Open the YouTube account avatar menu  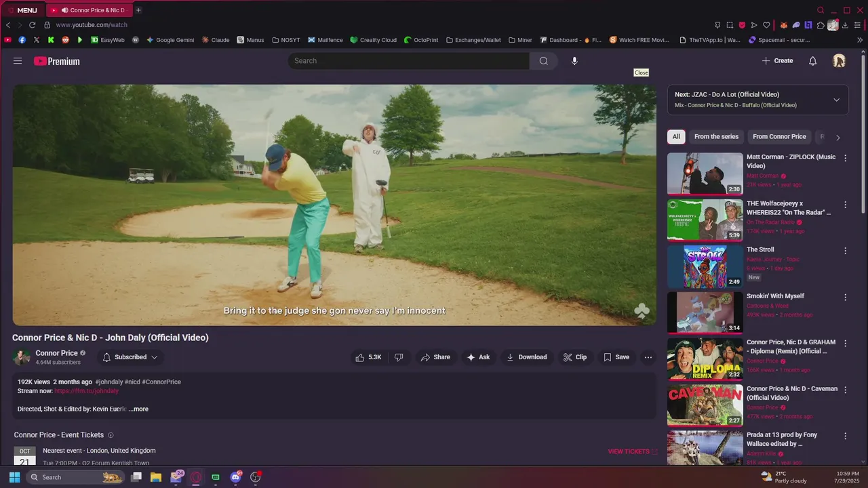[x=839, y=61]
